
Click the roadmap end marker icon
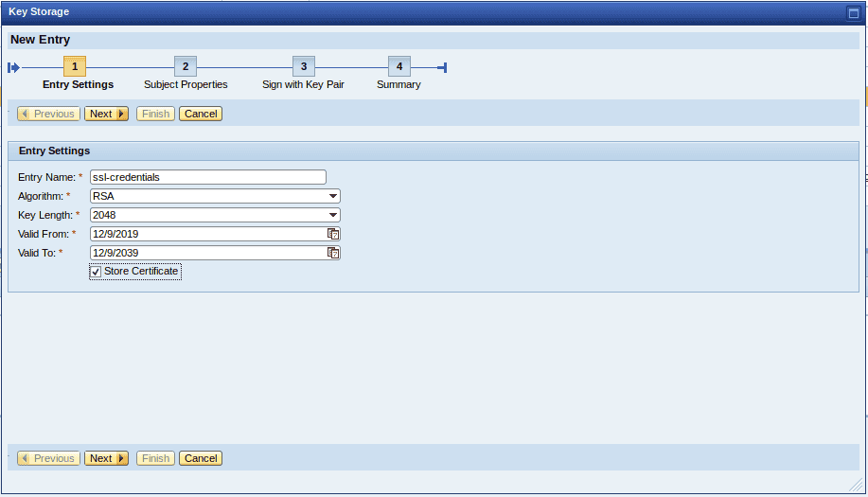(442, 67)
